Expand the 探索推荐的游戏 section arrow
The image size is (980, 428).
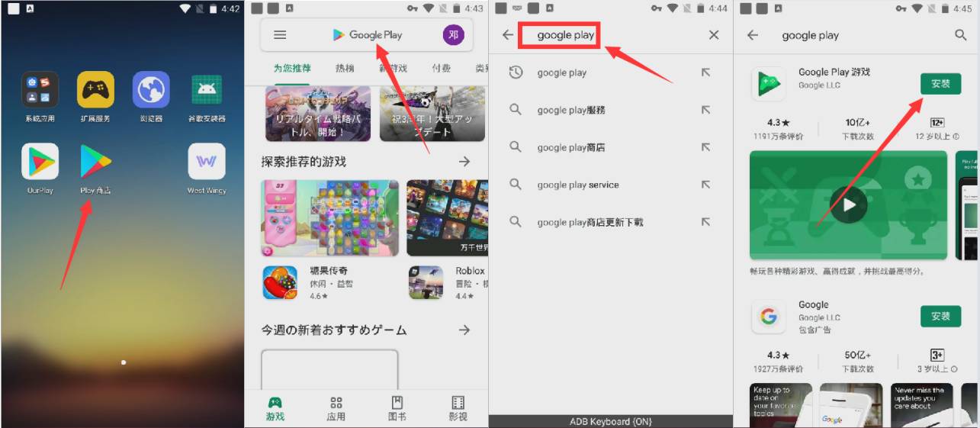tap(464, 162)
